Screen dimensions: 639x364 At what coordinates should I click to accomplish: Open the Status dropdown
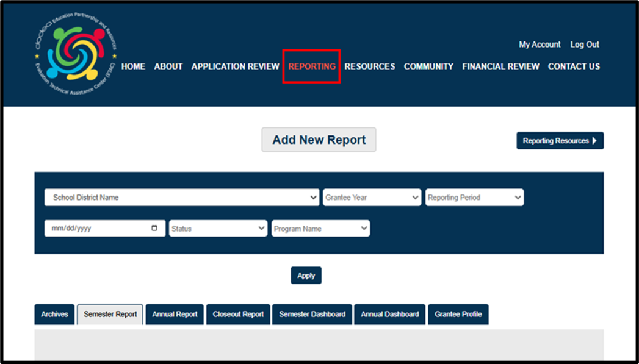[x=218, y=229]
